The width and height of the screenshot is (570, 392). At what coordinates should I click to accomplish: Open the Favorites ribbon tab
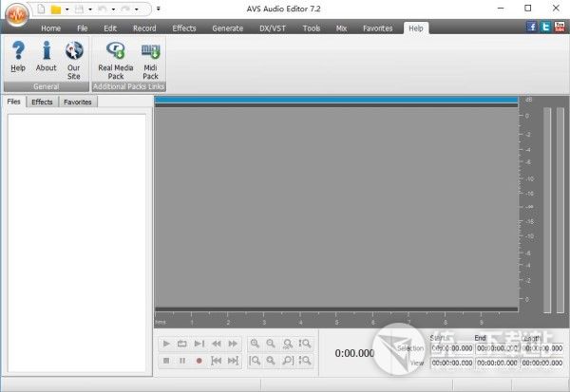click(378, 28)
